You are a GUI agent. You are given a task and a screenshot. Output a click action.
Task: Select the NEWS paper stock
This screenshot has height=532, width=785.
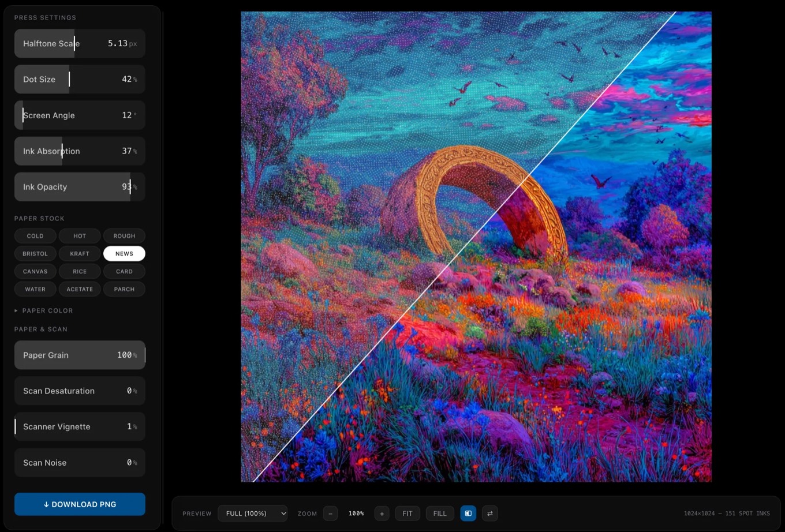(x=124, y=254)
